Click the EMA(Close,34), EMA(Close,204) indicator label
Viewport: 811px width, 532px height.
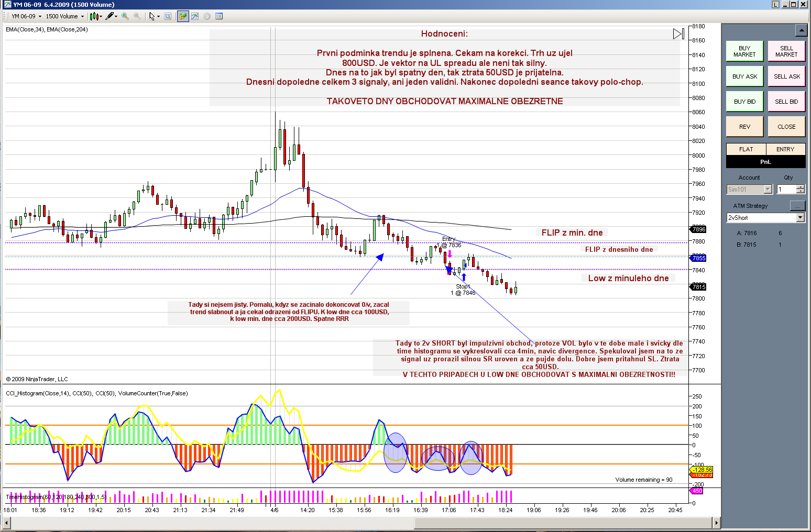click(x=47, y=29)
